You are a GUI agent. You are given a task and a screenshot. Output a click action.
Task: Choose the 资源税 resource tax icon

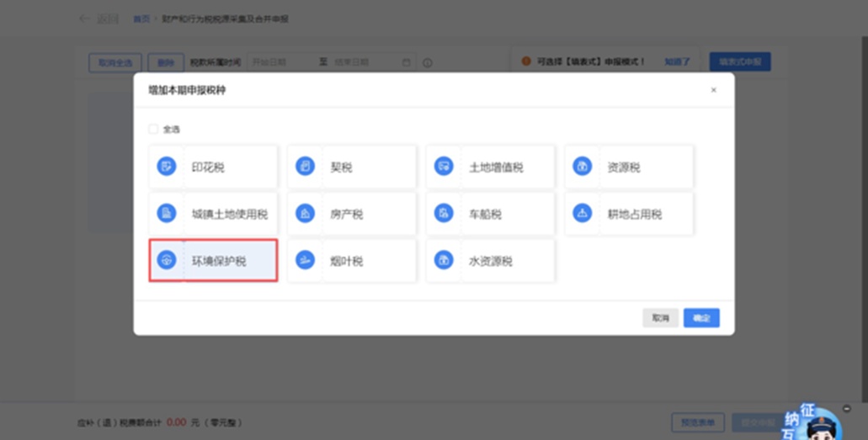[582, 167]
